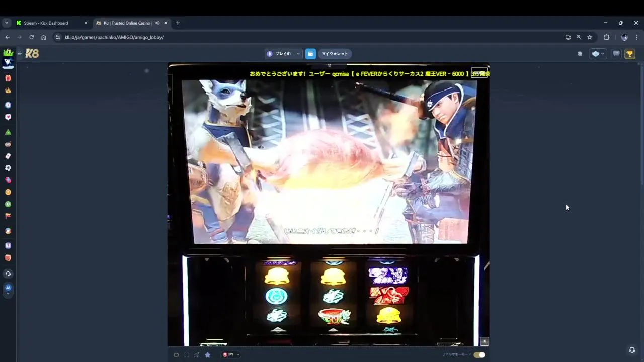The height and width of the screenshot is (362, 644).
Task: View site information icon
Action: (x=58, y=37)
